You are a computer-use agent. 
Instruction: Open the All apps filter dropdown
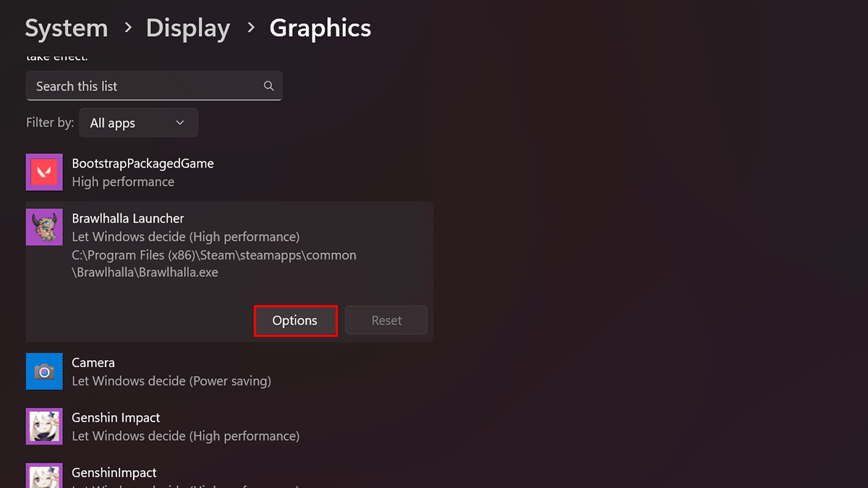point(138,123)
